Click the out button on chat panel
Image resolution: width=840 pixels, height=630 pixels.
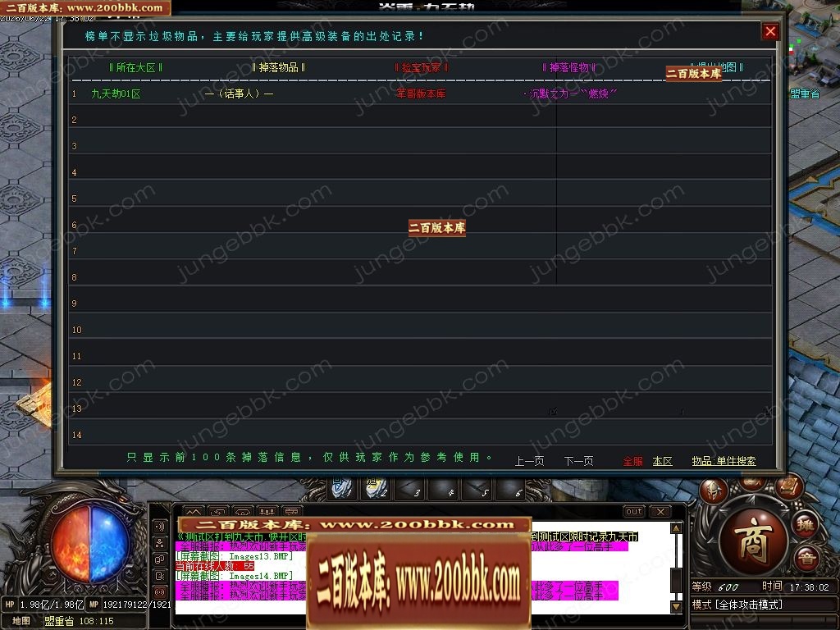click(634, 512)
